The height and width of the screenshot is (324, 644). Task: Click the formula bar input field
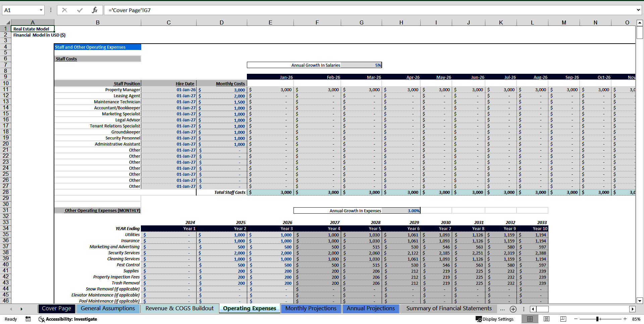point(369,10)
